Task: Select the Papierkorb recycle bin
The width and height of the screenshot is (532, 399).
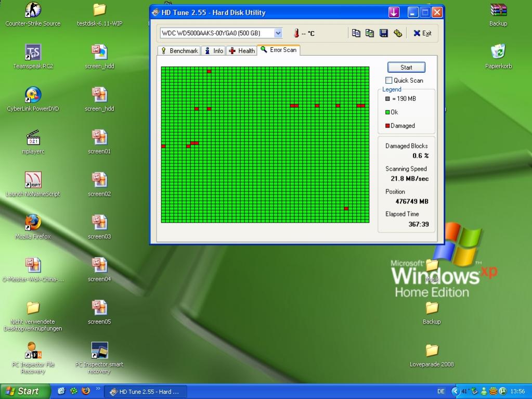Action: [x=498, y=57]
